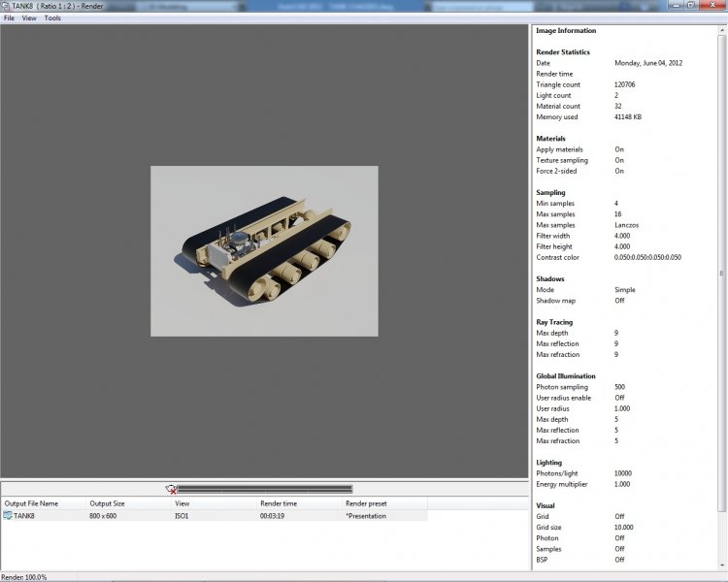Click the Image Information panel scrollbar
This screenshot has width=728, height=582.
pos(721,273)
